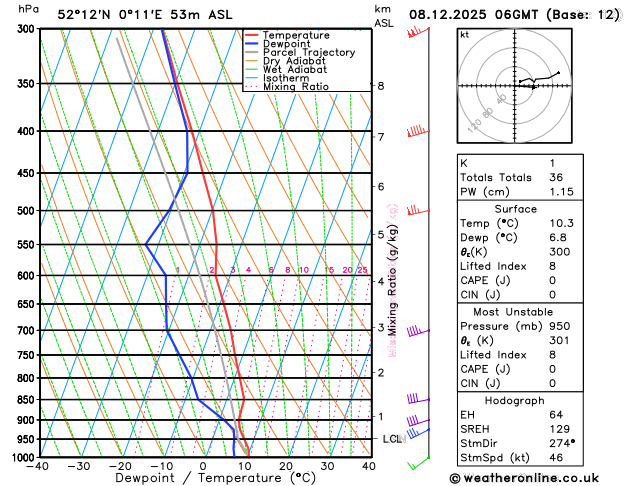Screen dimensions: 629x486
Task: Click the EH value '64'
Action: point(556,415)
